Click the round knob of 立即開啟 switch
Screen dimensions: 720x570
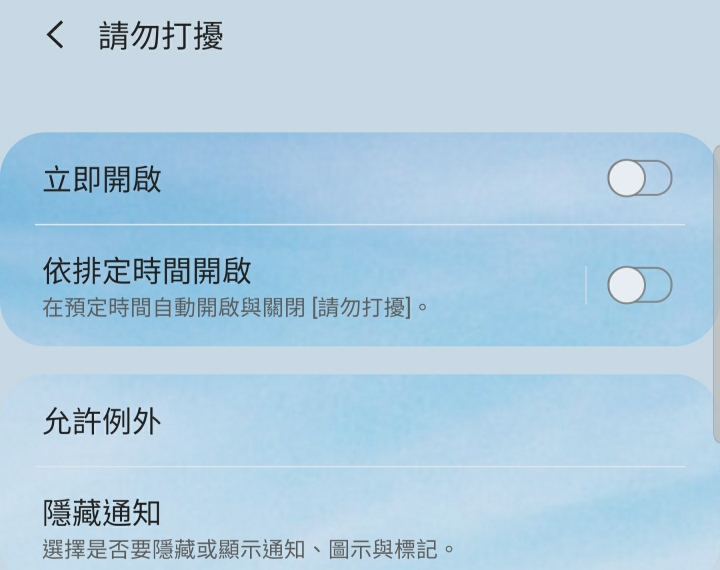coord(627,178)
